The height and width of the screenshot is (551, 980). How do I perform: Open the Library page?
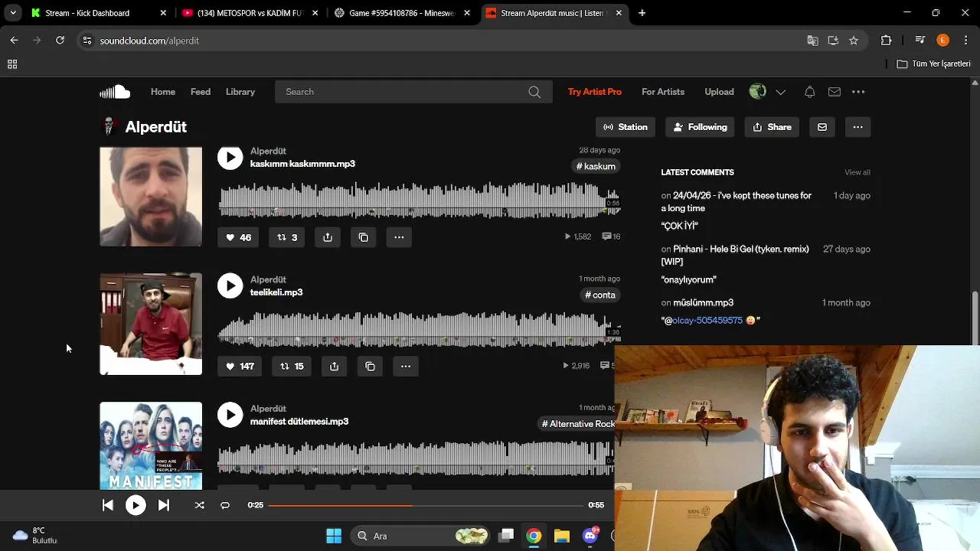[240, 92]
